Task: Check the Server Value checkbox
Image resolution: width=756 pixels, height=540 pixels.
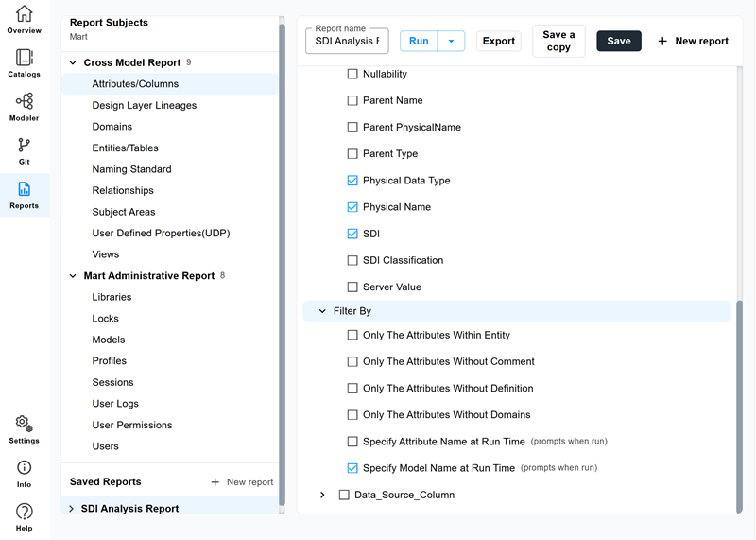Action: pyautogui.click(x=352, y=287)
